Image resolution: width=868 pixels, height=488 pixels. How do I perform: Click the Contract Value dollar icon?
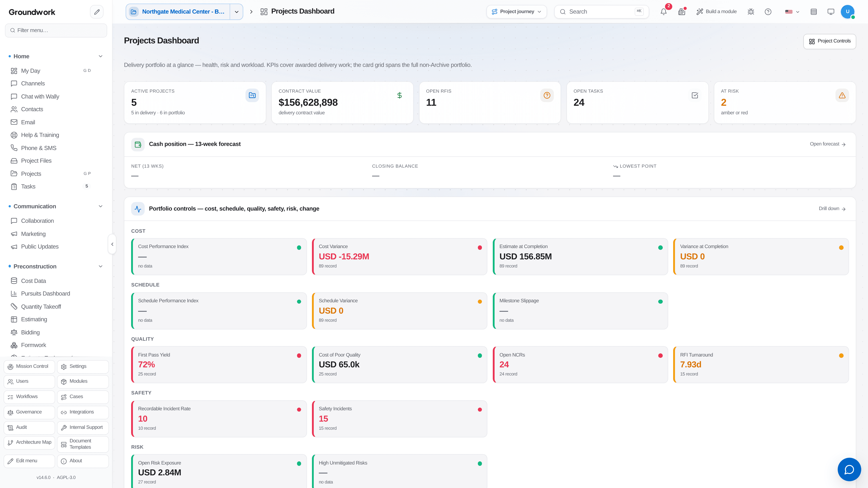click(x=399, y=95)
